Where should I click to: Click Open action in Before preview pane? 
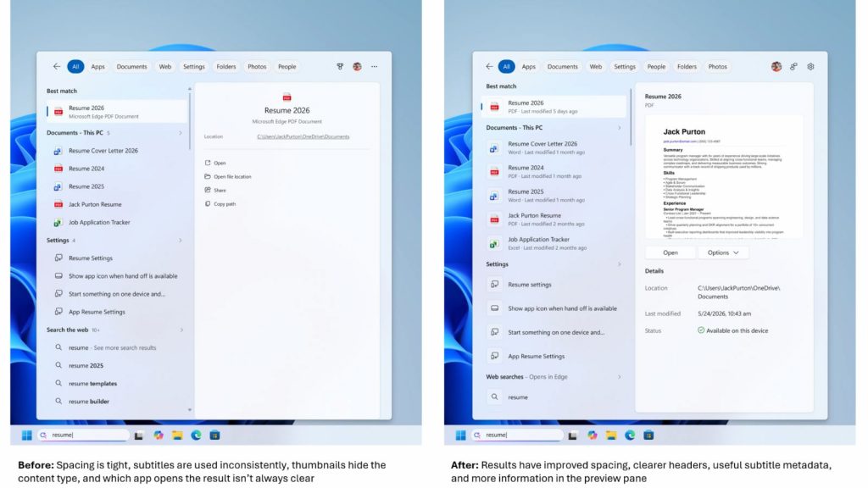click(215, 164)
